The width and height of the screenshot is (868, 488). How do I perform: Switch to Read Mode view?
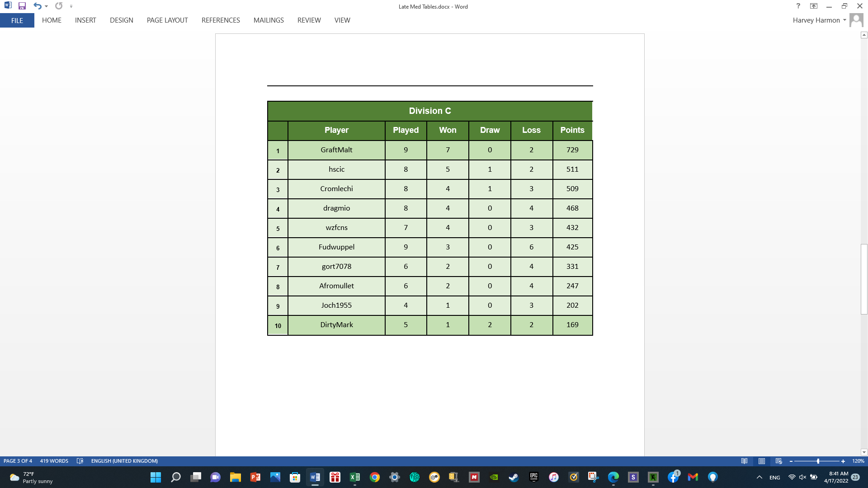tap(744, 461)
